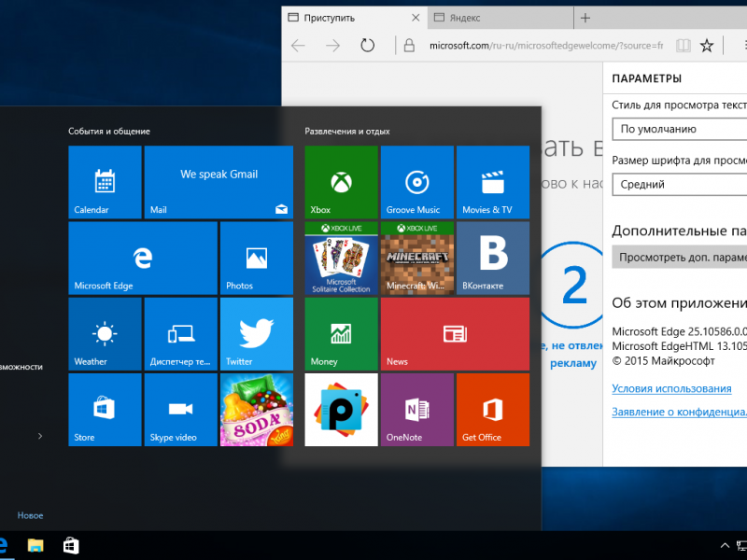Launch the Candy Crush Soda tile
Image resolution: width=747 pixels, height=560 pixels.
[x=257, y=410]
